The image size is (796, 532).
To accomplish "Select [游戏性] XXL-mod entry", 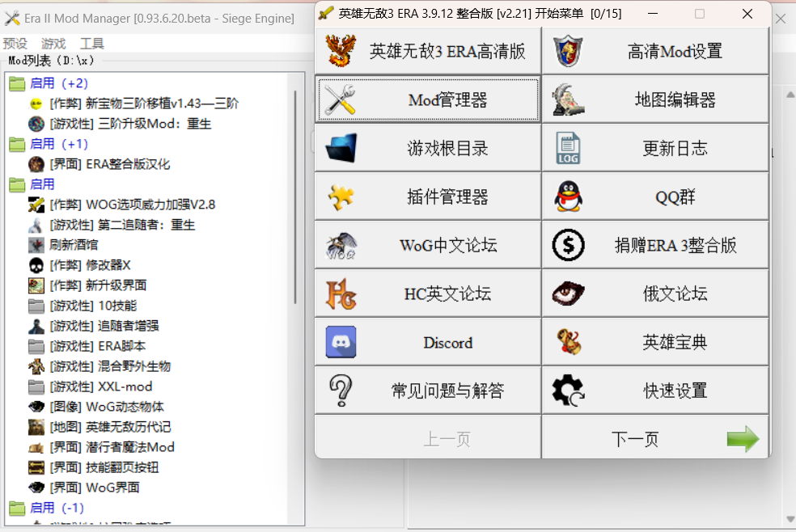I will pos(101,386).
